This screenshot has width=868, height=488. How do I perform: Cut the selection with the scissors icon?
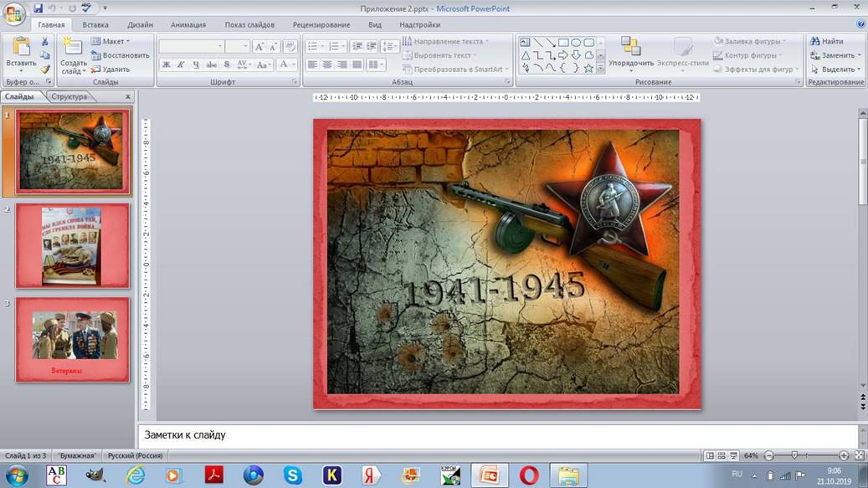45,42
